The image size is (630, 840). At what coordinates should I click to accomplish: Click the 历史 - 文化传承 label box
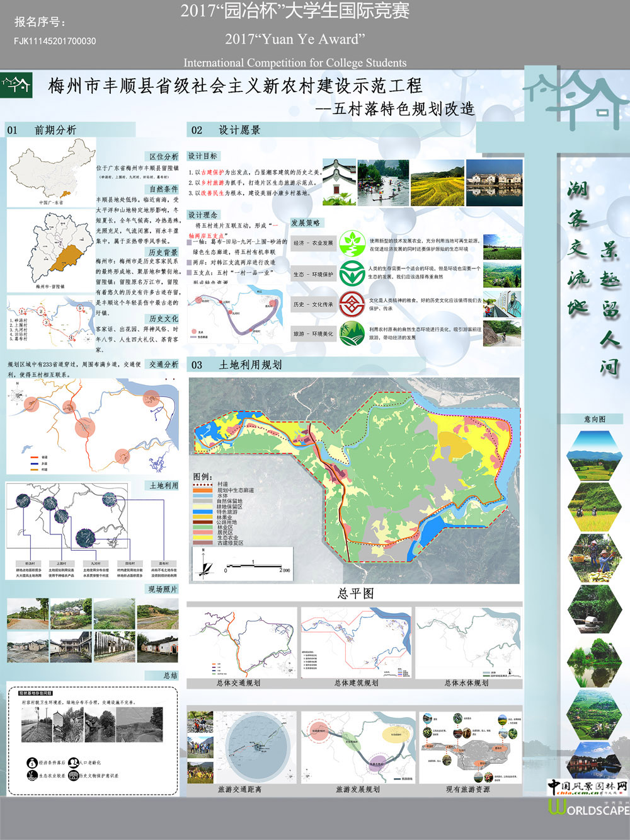pyautogui.click(x=313, y=304)
